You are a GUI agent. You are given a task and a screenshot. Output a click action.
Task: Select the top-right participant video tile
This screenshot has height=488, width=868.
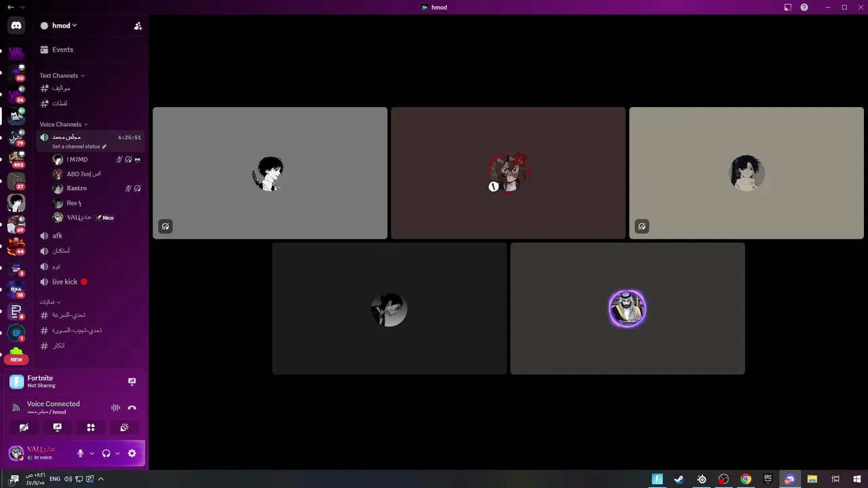[x=746, y=173]
